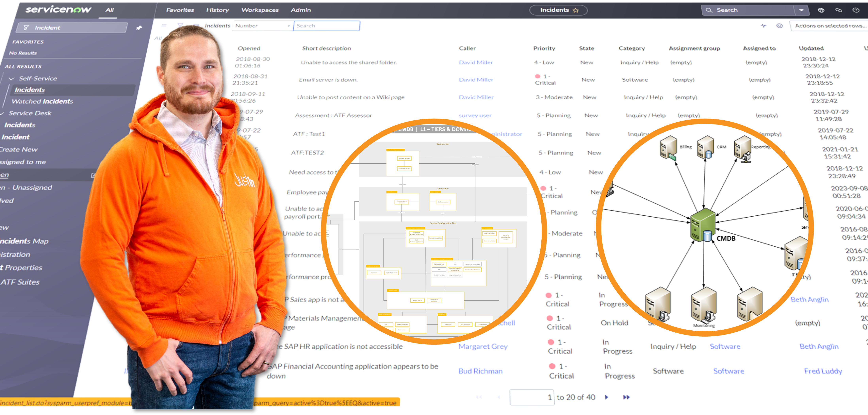The height and width of the screenshot is (415, 868).
Task: Pin the navigation menu with pushpin icon
Action: tap(139, 28)
